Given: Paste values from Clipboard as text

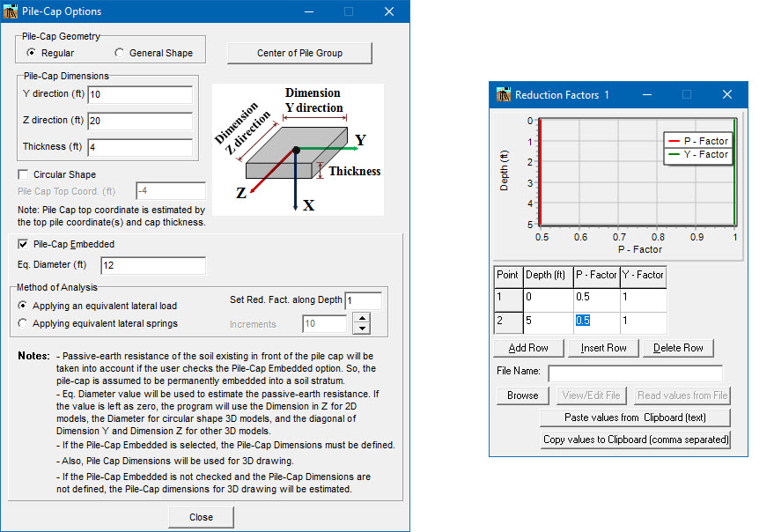Looking at the screenshot, I should pos(635,417).
